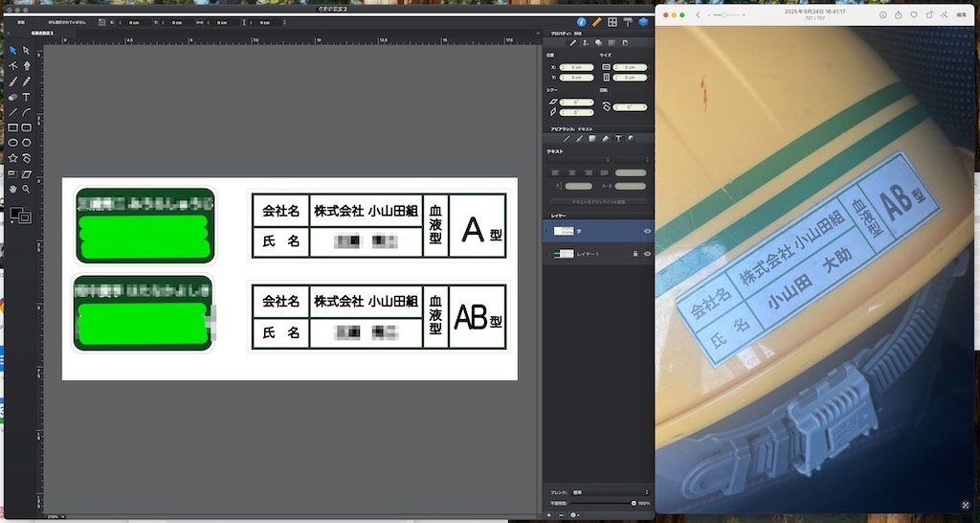The width and height of the screenshot is (980, 523).
Task: Click the fullscreen icon at photo corner
Action: click(967, 505)
